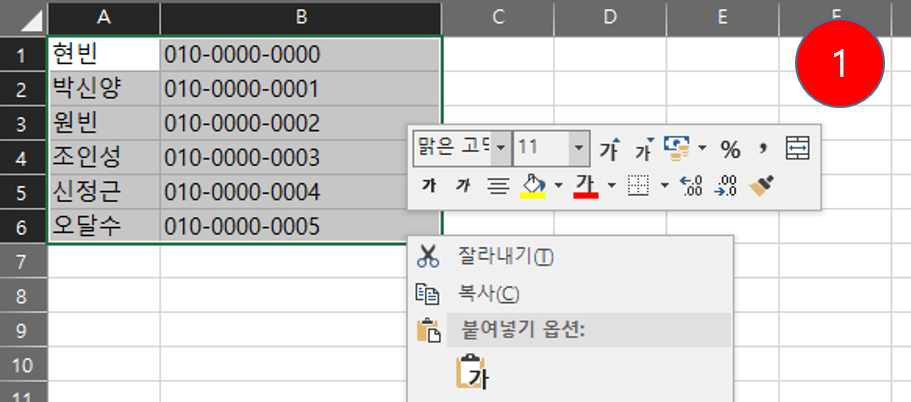The height and width of the screenshot is (402, 911).
Task: Click the merge and center icon
Action: tap(797, 149)
